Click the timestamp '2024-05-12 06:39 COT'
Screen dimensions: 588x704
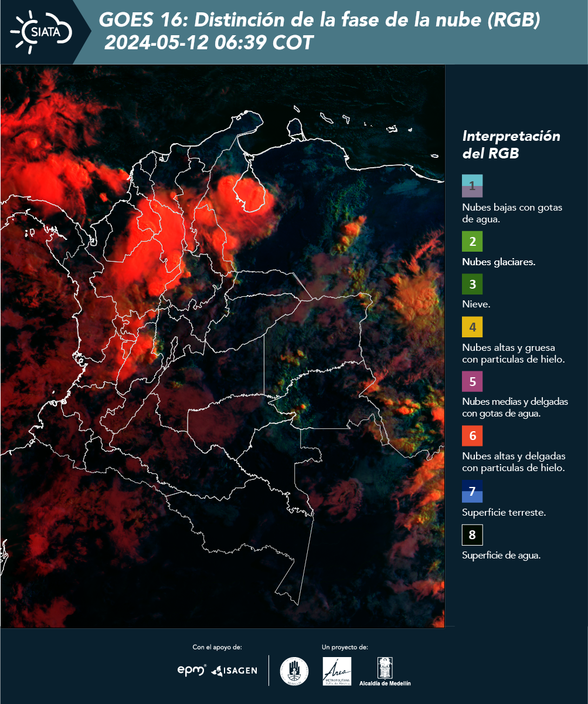(x=209, y=43)
